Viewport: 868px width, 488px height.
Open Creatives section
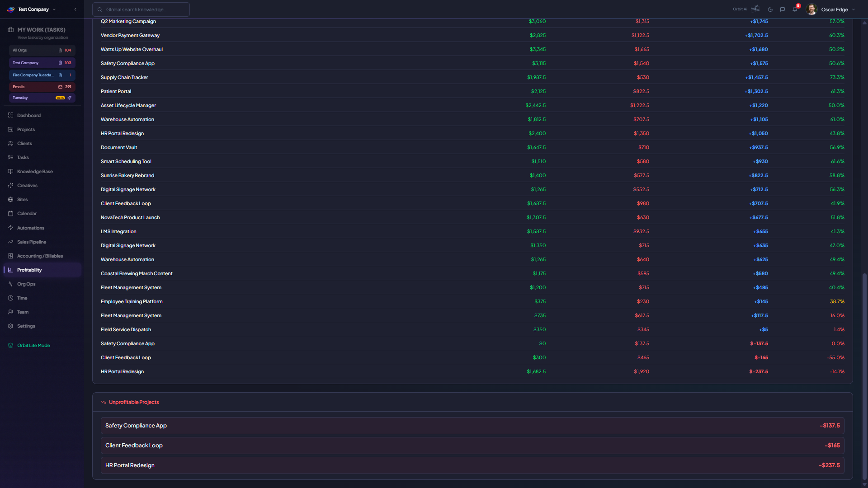point(42,185)
